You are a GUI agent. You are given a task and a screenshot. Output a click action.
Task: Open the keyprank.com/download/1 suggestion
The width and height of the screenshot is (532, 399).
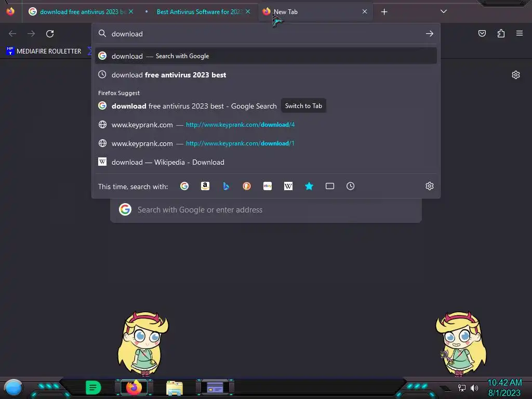(266, 143)
